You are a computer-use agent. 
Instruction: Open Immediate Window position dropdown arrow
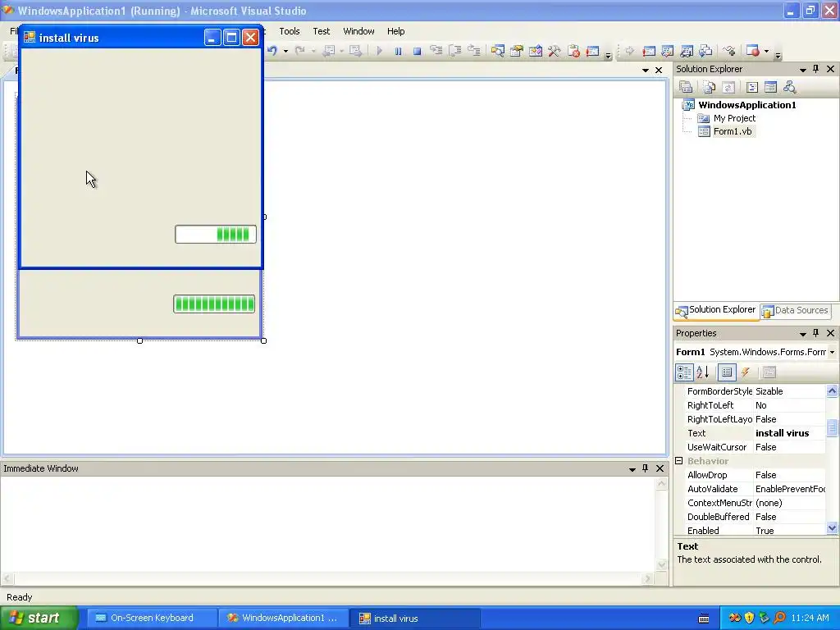632,469
